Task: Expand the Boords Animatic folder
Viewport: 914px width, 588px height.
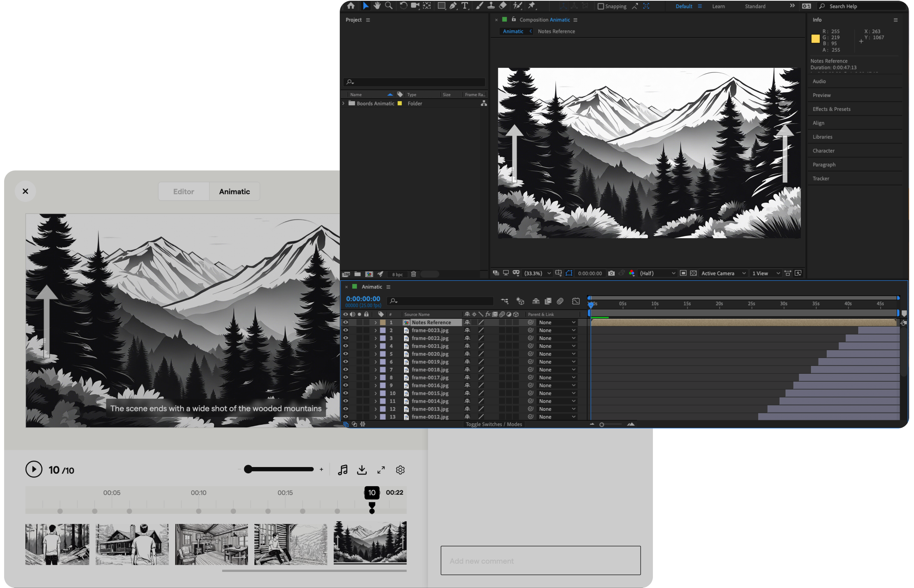Action: coord(343,103)
